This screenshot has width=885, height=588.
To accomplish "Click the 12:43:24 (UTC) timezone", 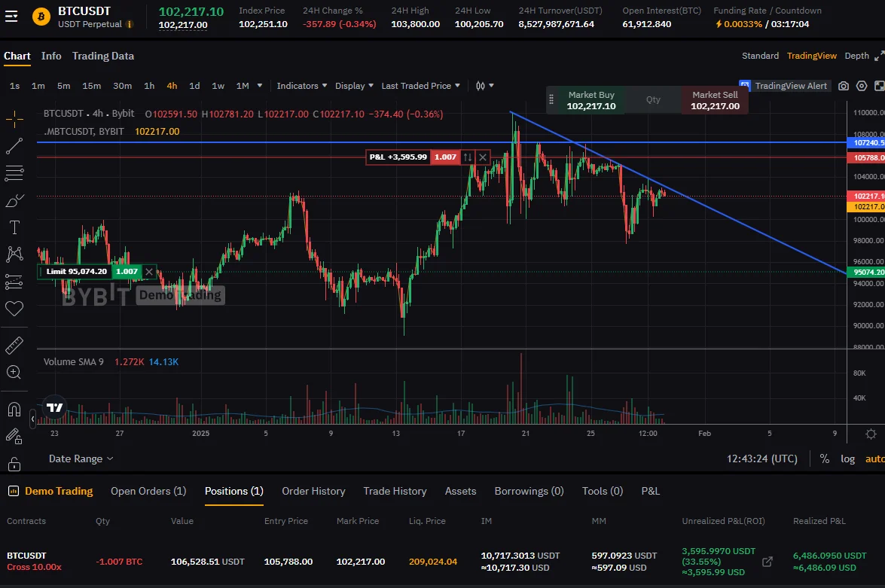I will [762, 459].
